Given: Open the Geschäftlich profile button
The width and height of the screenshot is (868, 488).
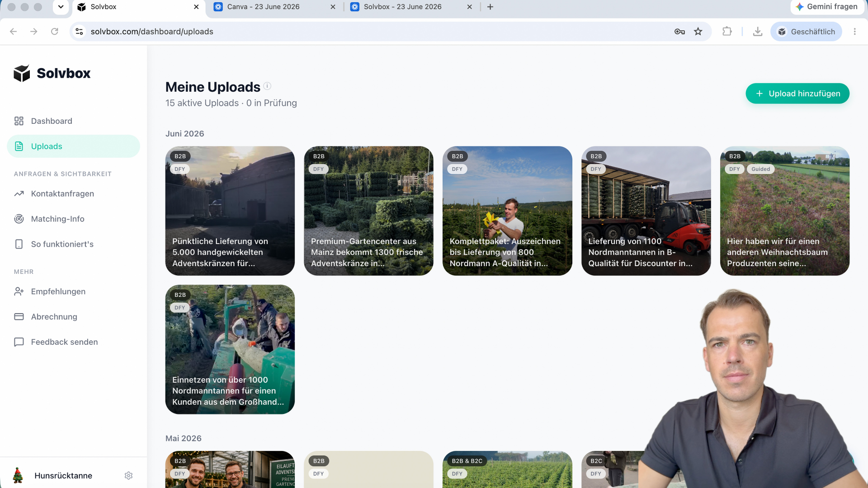Looking at the screenshot, I should click(x=806, y=32).
